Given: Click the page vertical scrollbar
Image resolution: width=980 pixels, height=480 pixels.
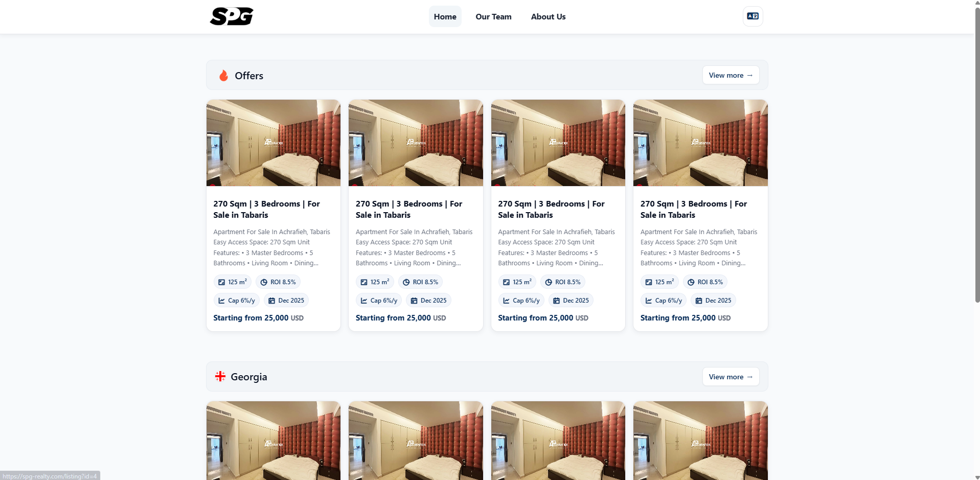Looking at the screenshot, I should tap(977, 153).
